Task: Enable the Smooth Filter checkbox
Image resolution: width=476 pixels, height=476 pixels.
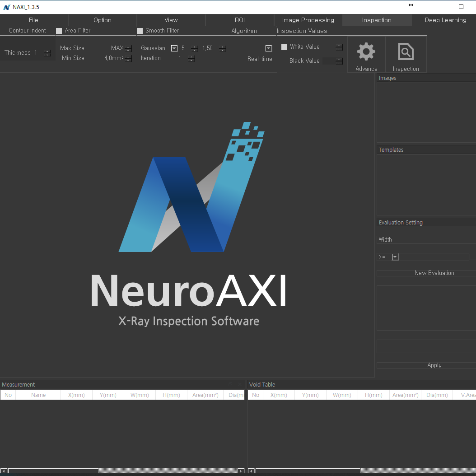Action: [140, 31]
